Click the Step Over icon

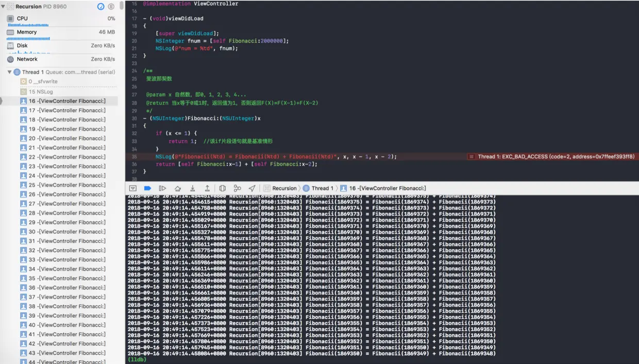click(177, 188)
